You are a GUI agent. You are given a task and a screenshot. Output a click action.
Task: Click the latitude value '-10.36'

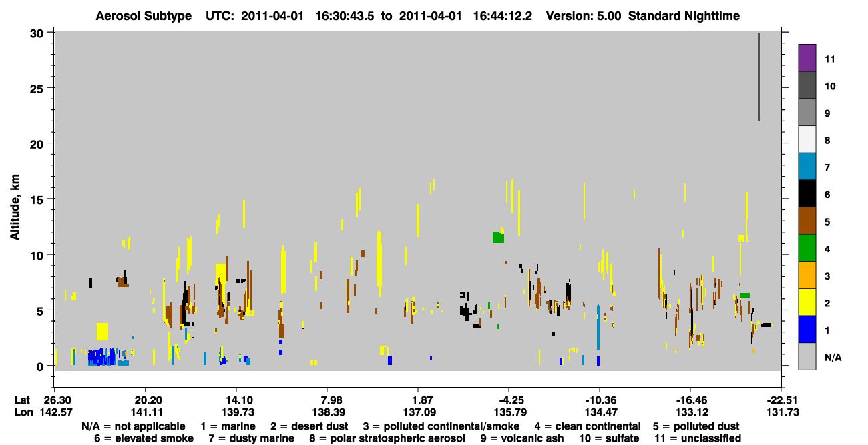click(600, 400)
